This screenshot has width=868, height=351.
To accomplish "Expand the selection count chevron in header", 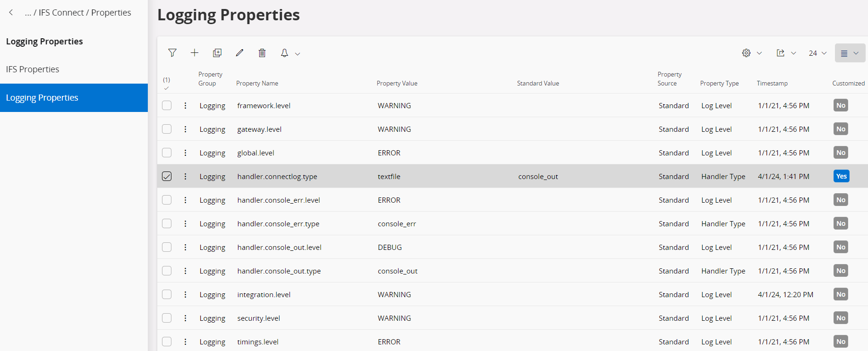I will pyautogui.click(x=166, y=88).
